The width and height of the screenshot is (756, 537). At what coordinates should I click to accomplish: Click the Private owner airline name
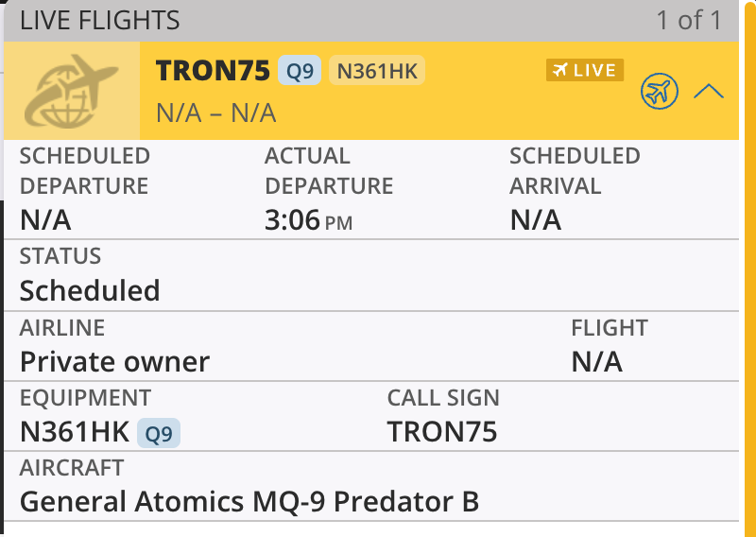(114, 361)
